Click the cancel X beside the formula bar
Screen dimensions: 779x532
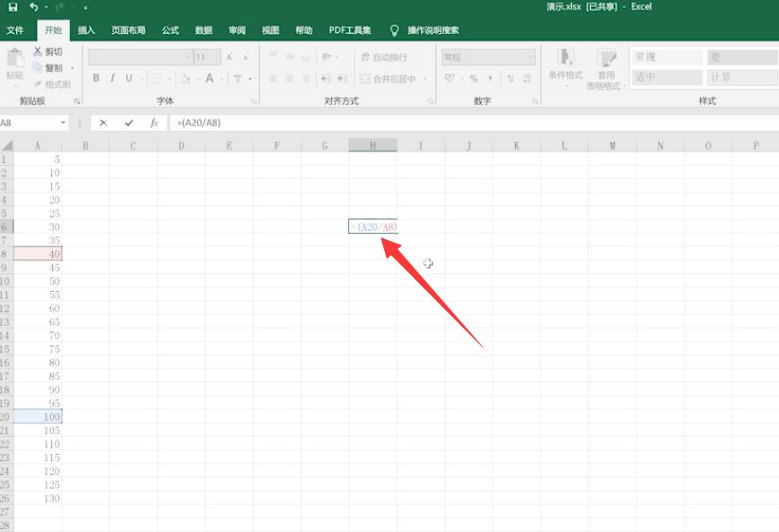click(103, 123)
